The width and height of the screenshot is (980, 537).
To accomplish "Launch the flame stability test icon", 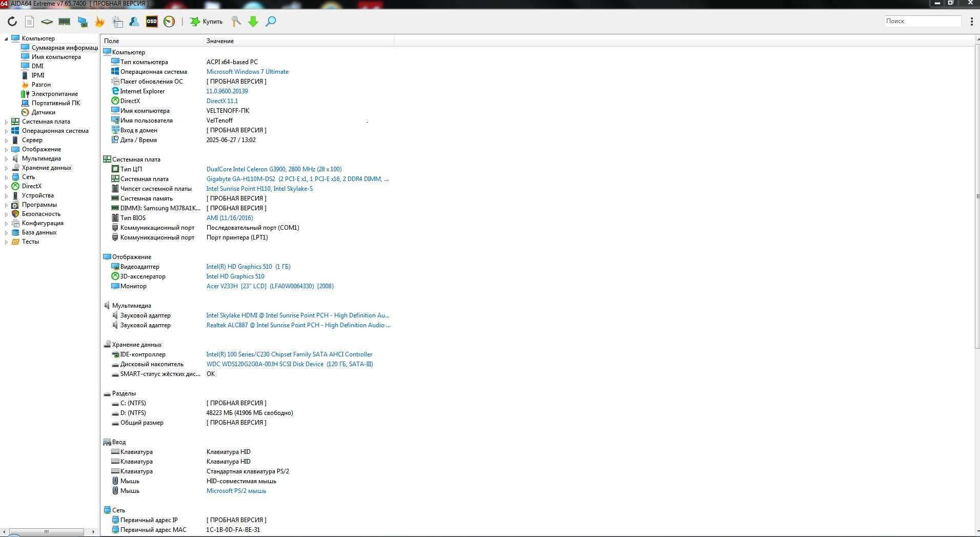I will pos(100,22).
